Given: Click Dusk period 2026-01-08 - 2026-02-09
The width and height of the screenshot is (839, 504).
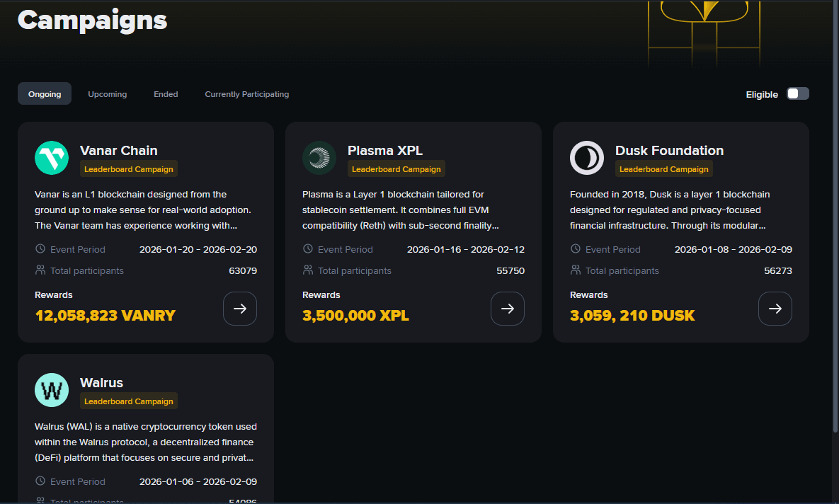Looking at the screenshot, I should coord(733,249).
